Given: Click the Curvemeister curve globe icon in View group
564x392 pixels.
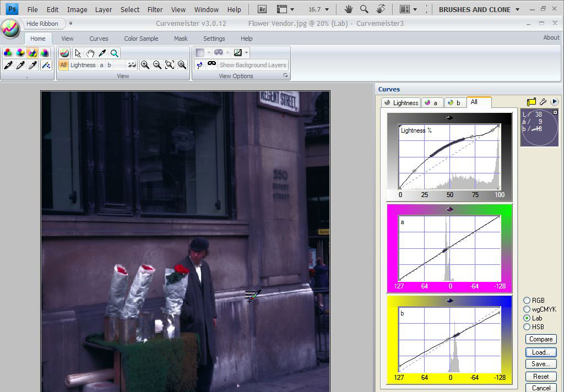Looking at the screenshot, I should 64,53.
